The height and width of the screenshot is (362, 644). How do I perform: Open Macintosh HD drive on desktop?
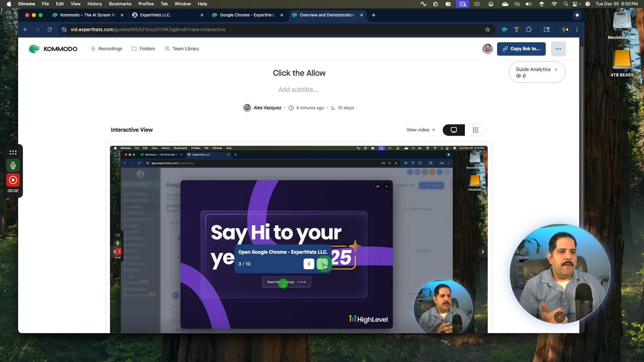click(622, 25)
